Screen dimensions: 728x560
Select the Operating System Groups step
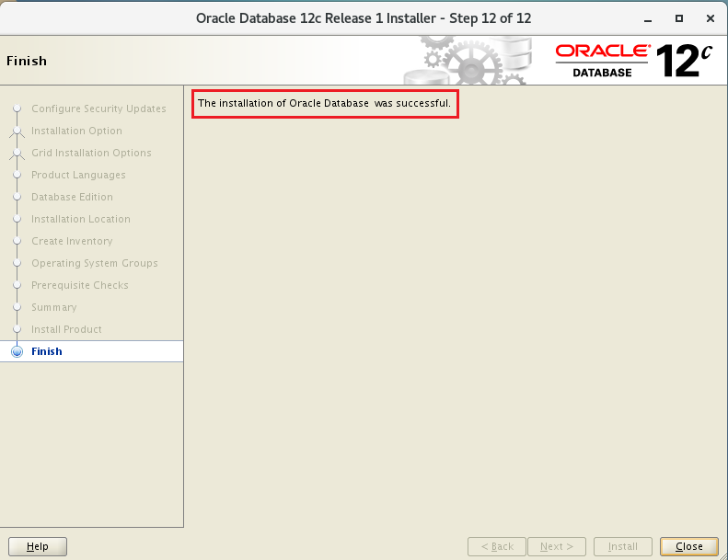point(95,263)
